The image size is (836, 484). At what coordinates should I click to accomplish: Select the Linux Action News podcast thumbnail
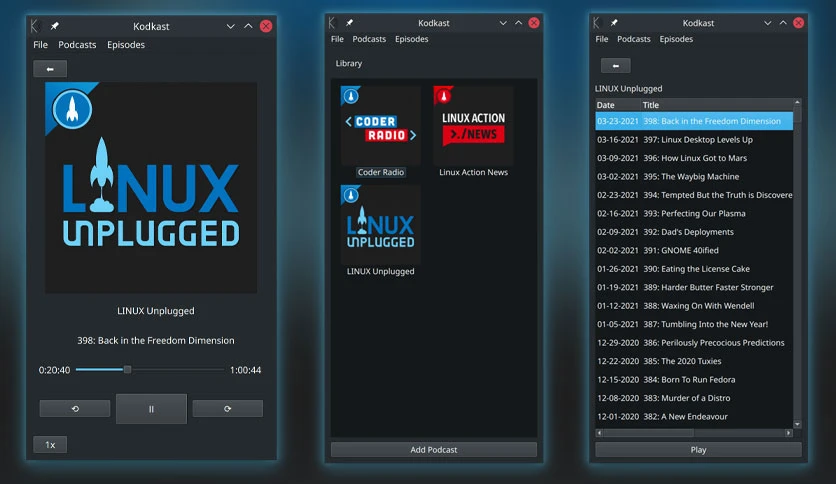click(473, 126)
